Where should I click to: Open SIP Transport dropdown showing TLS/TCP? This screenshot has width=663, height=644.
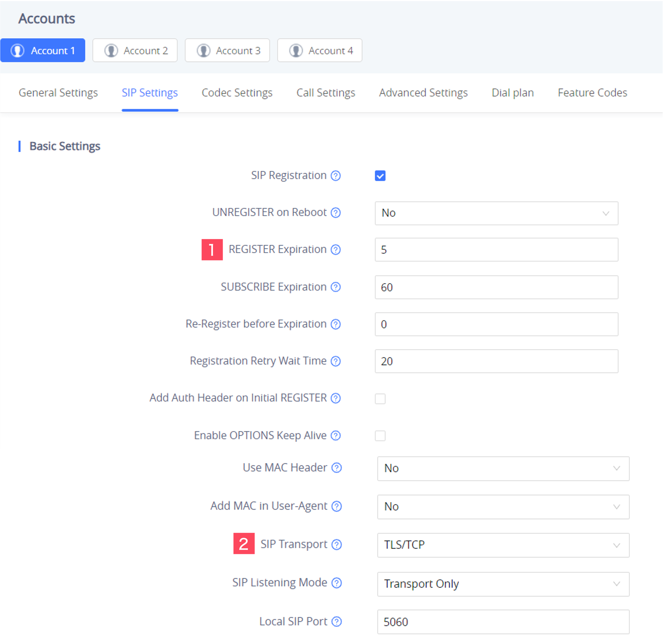coord(503,545)
